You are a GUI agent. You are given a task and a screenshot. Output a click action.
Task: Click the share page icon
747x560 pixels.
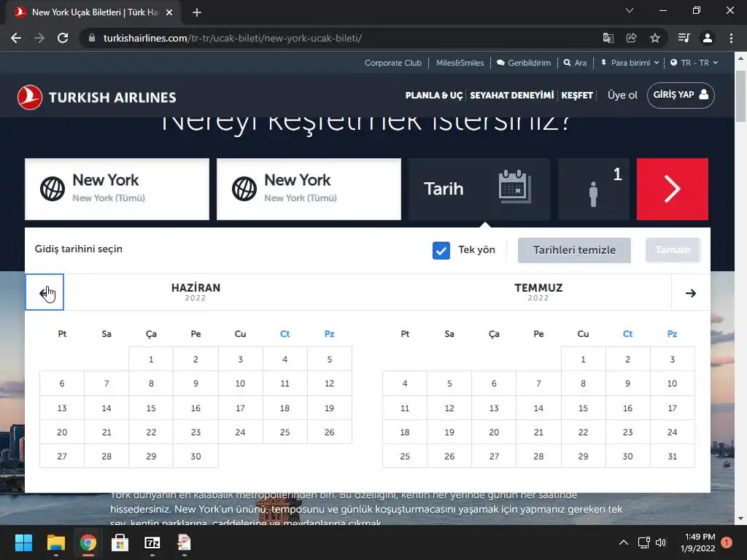[631, 38]
